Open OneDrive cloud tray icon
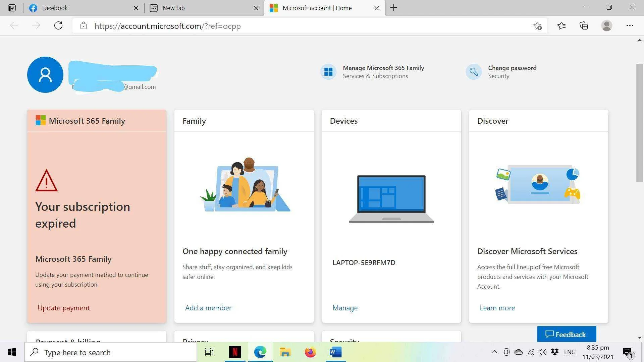This screenshot has height=362, width=644. tap(519, 352)
